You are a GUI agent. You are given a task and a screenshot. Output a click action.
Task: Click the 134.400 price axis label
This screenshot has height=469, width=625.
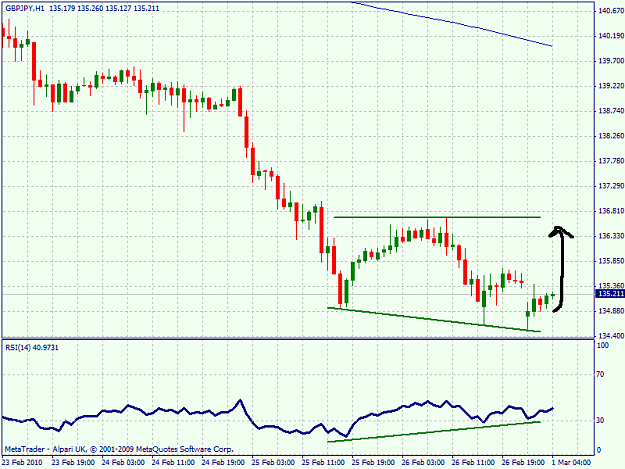611,336
